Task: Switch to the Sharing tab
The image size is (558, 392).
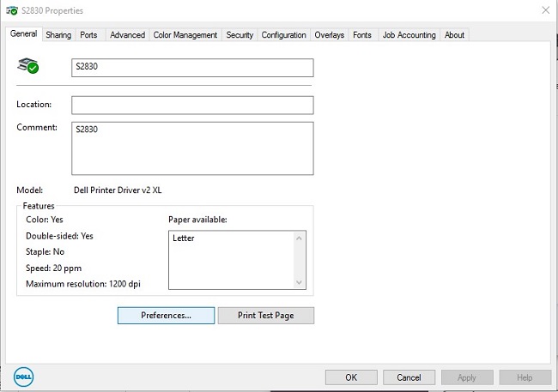Action: 58,35
